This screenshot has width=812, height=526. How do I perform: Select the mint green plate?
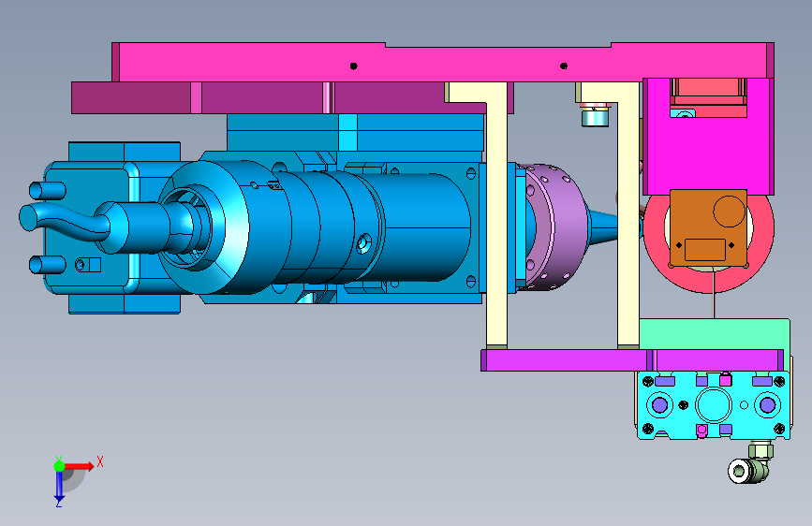(x=715, y=334)
